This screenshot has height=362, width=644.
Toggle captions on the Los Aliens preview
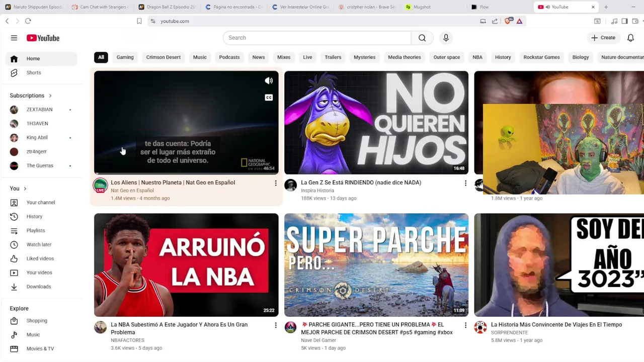point(269,98)
